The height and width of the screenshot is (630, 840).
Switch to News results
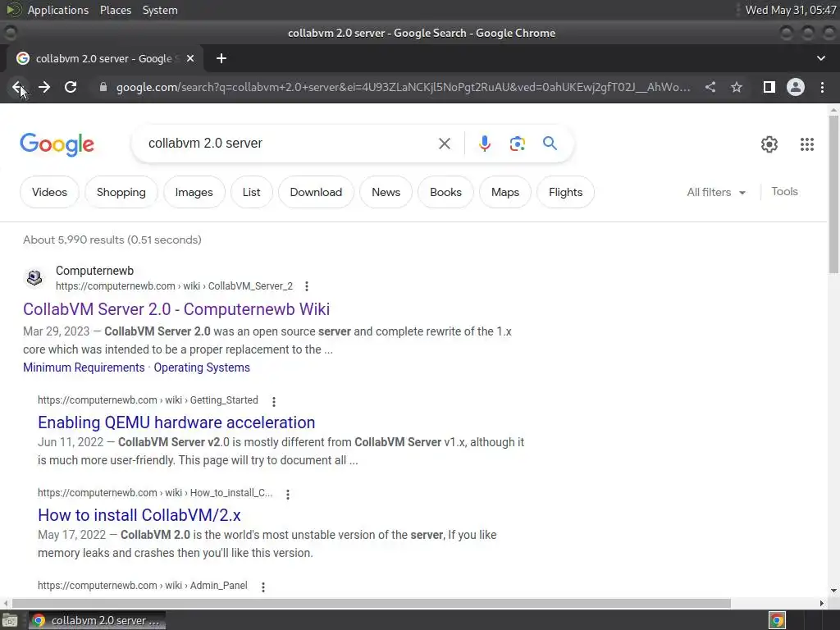(x=386, y=192)
